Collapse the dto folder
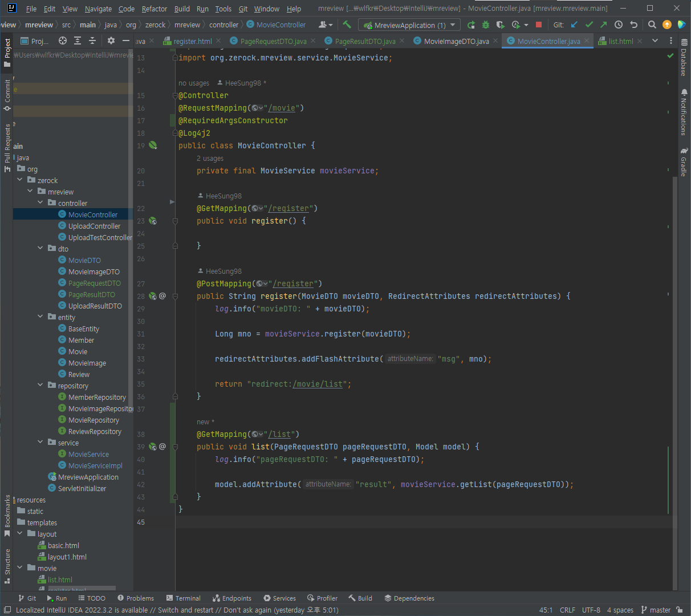Viewport: 691px width, 616px height. pos(40,249)
